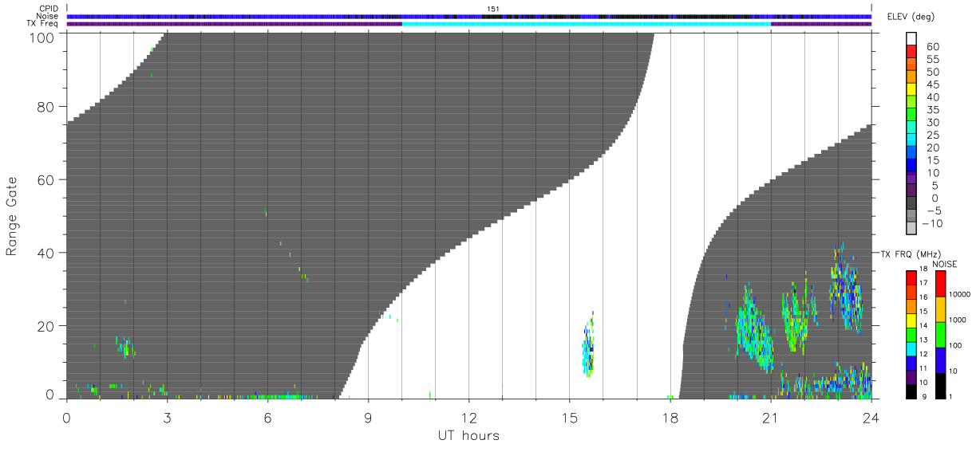The height and width of the screenshot is (452, 980).
Task: Select yellow segment of ELEV colorbar
Action: [912, 90]
